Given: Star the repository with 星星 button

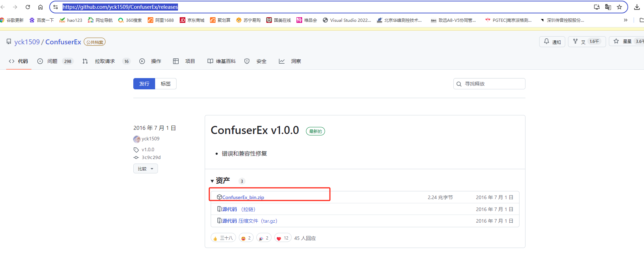Looking at the screenshot, I should pos(626,42).
